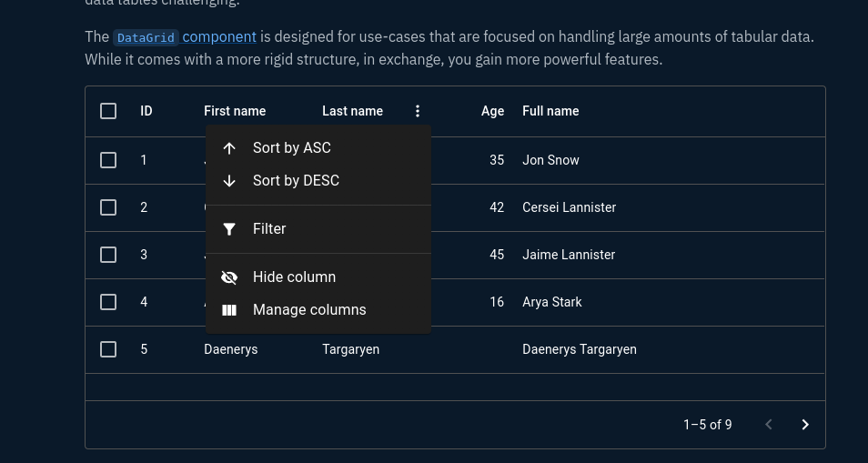Click the ID cell showing 4

tap(144, 302)
